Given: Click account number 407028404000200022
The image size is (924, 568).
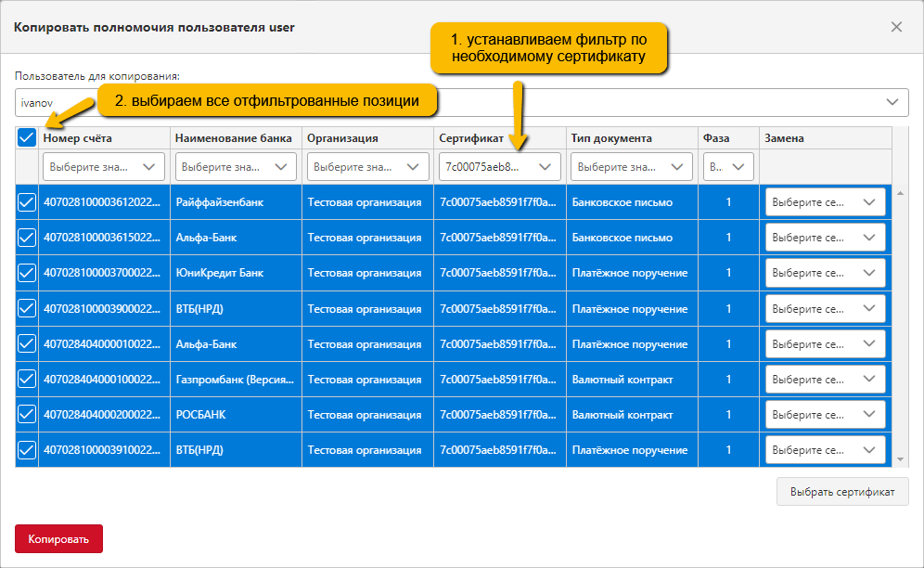Looking at the screenshot, I should [x=102, y=415].
